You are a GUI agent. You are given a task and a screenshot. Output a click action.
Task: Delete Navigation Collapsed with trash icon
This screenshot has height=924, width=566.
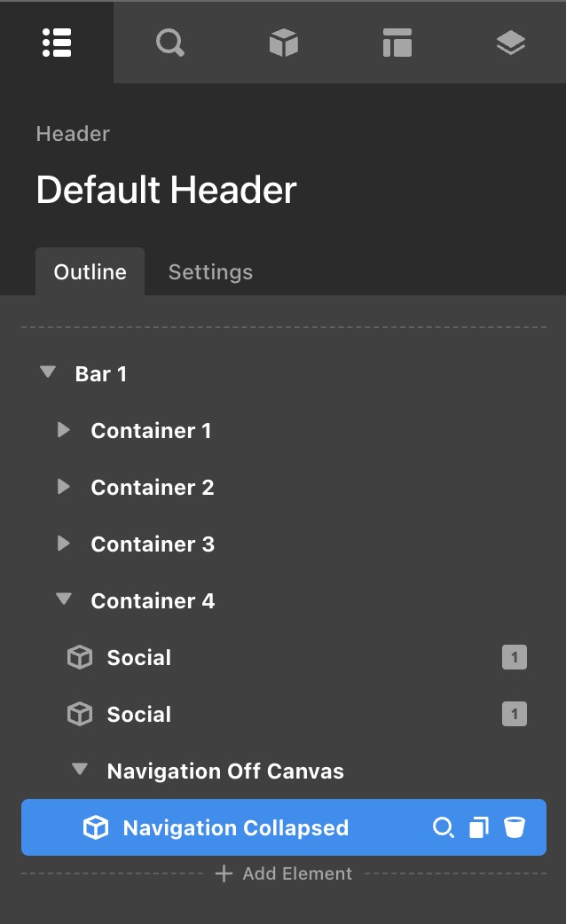[x=514, y=828]
